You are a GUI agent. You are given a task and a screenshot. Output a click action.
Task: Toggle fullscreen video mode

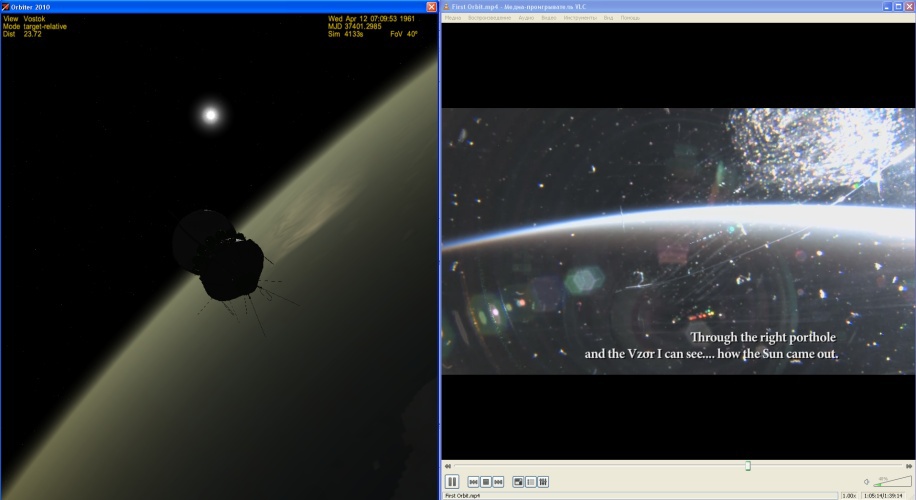coord(518,482)
